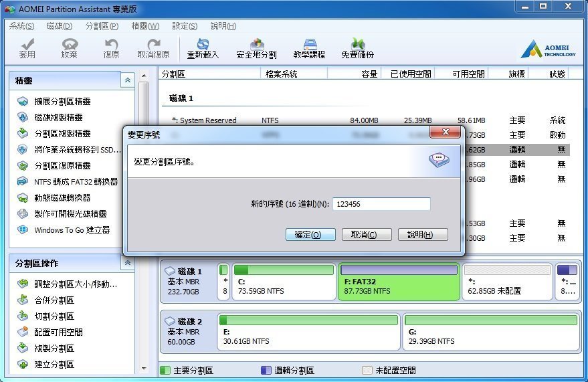Click the 取消復原 (Redo) arrow icon
Viewport: 588px width, 382px height.
pos(154,44)
